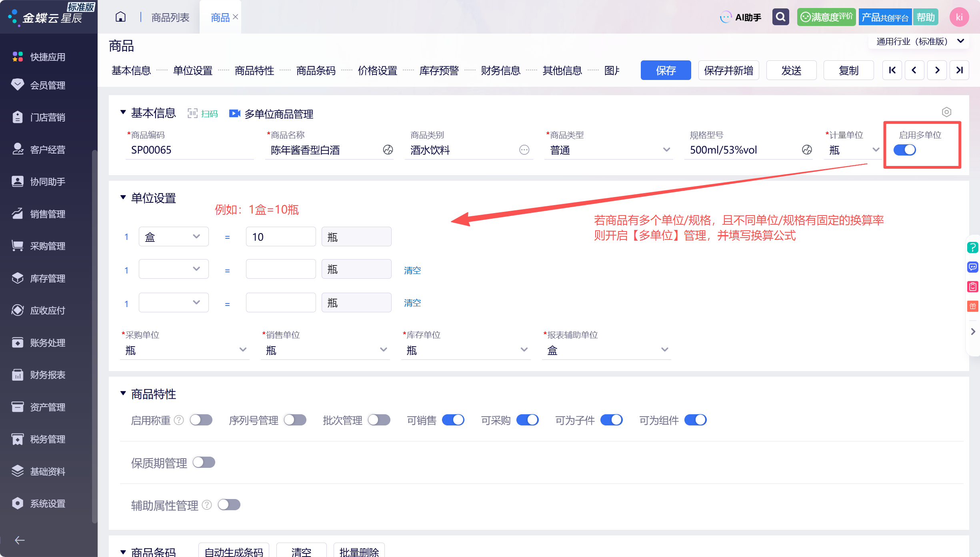The width and height of the screenshot is (980, 557).
Task: Open the AI助手 assistant
Action: [x=741, y=17]
